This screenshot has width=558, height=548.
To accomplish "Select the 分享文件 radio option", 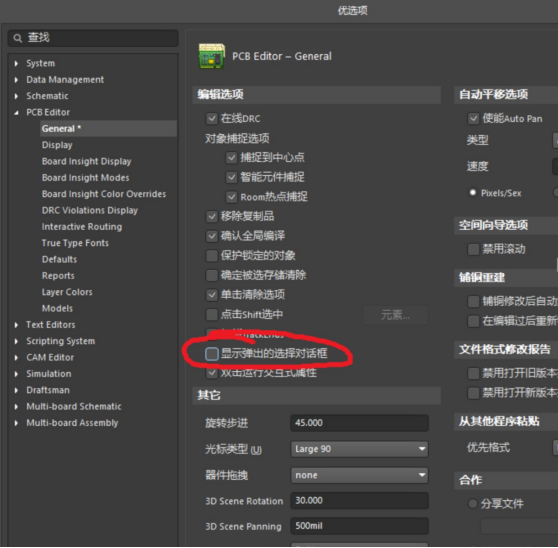I will 473,504.
